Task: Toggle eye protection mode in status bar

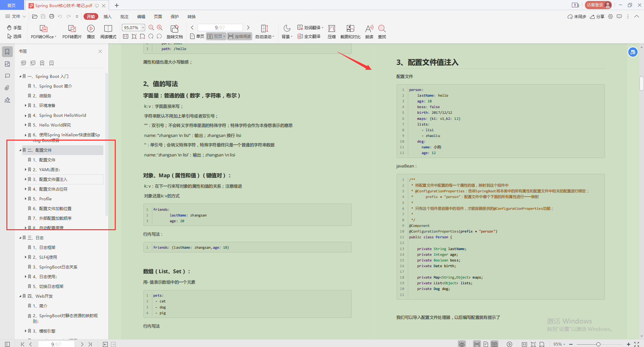Action: [x=462, y=344]
